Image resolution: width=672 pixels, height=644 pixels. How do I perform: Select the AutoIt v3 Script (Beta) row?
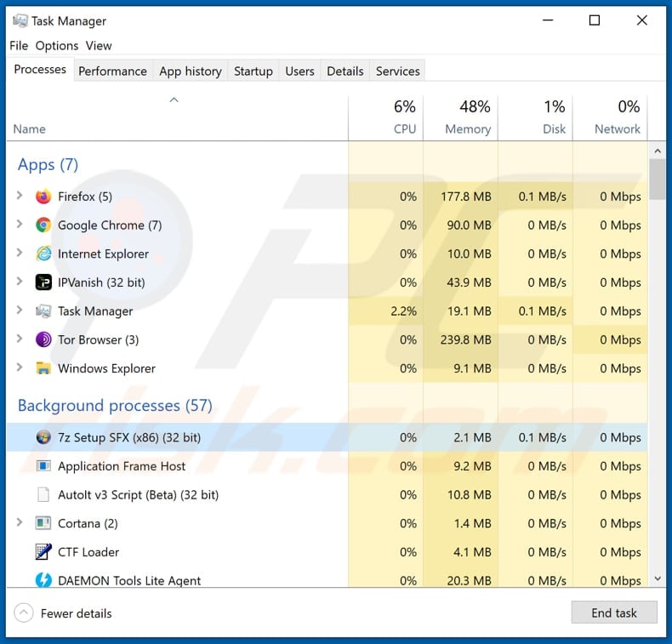coord(327,494)
